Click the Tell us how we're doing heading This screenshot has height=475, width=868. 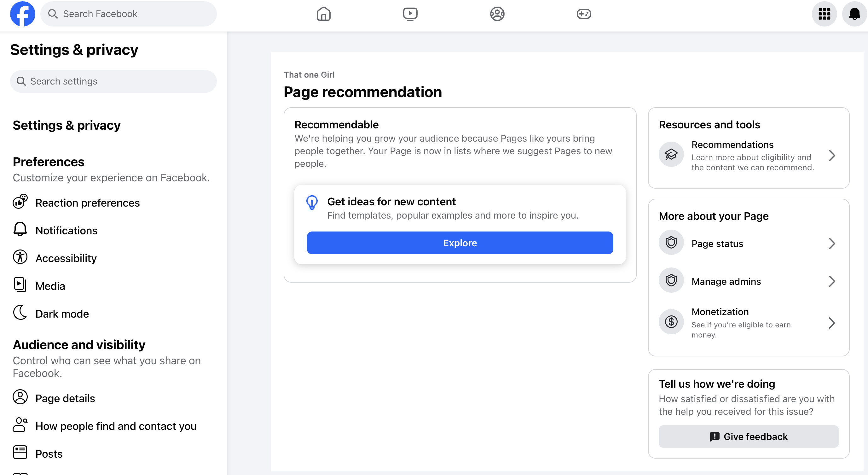point(717,384)
